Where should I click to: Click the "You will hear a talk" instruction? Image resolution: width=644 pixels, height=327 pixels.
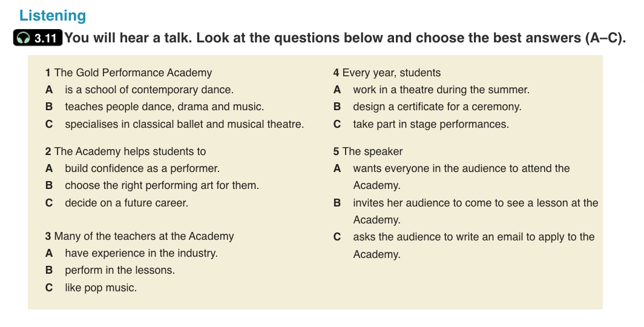[x=344, y=38]
